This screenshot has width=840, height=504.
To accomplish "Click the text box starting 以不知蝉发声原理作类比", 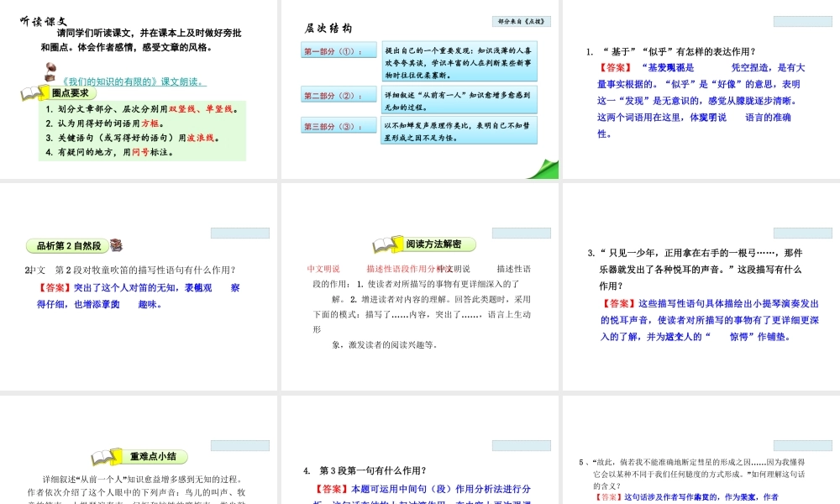I will (459, 131).
